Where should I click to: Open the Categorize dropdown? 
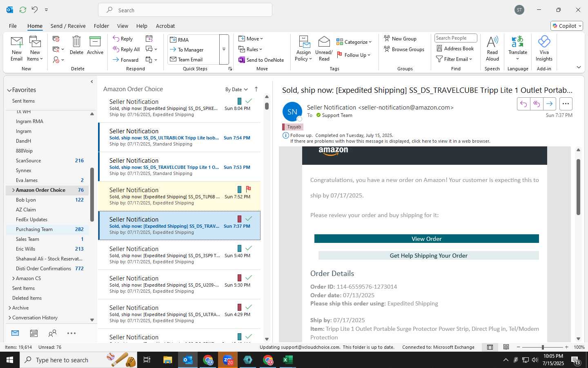[x=354, y=42]
